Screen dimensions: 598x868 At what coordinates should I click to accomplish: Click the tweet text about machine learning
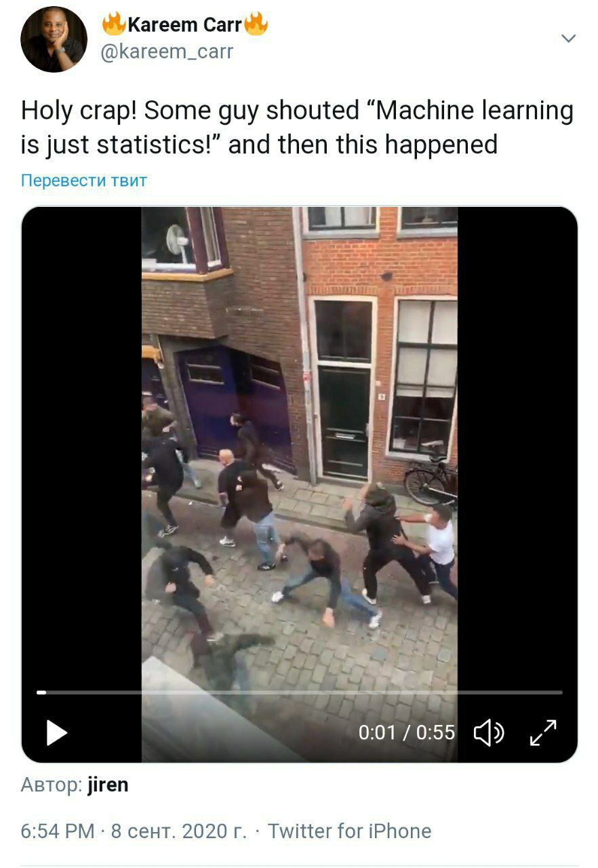pyautogui.click(x=297, y=127)
